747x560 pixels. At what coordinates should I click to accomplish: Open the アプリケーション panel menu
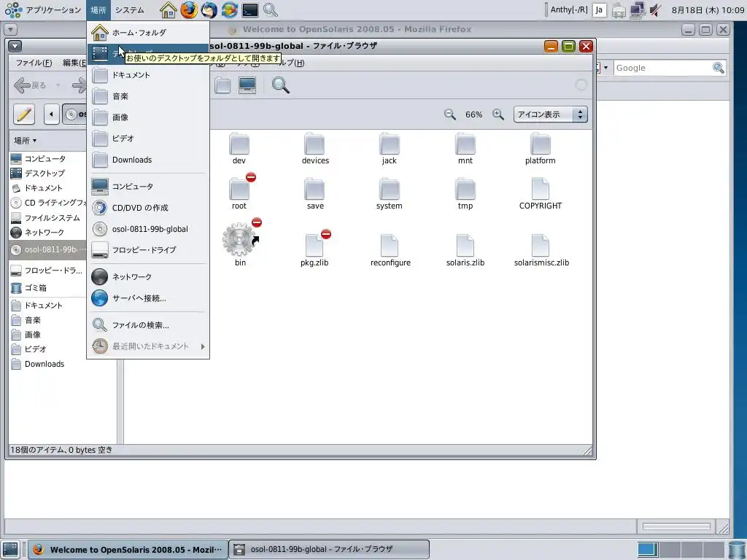pyautogui.click(x=43, y=9)
